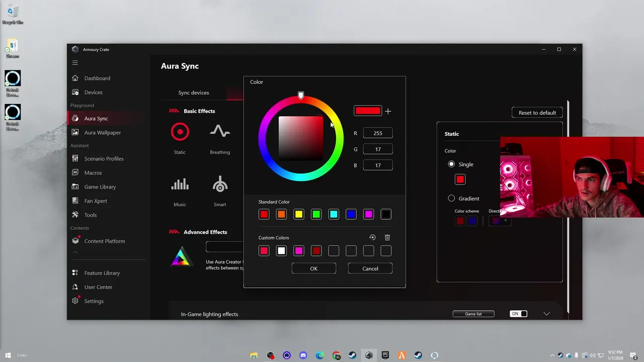Click the plus icon to add custom color
This screenshot has width=644, height=362.
(388, 111)
